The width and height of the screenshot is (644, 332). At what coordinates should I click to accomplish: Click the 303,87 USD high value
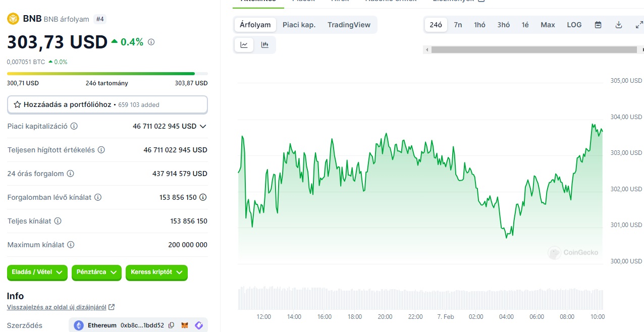pyautogui.click(x=191, y=83)
